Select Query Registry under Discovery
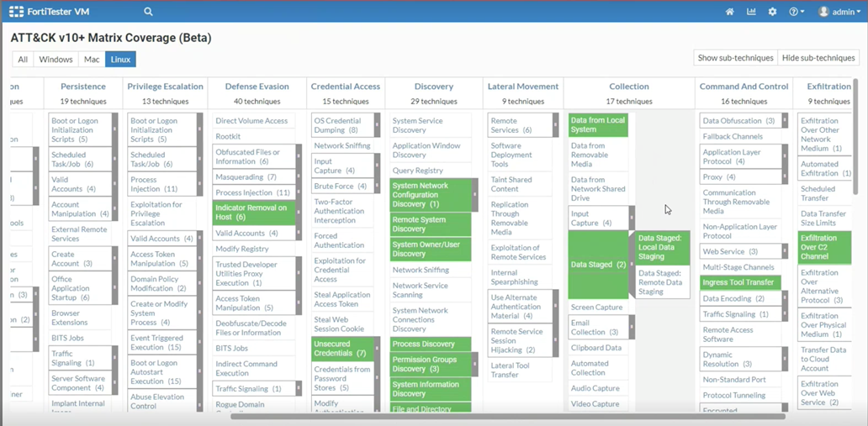 [x=430, y=171]
